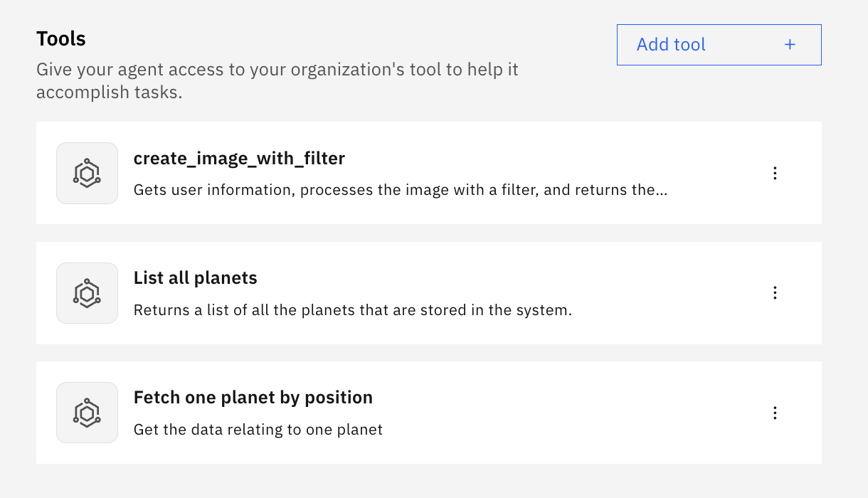Click the create_image_with_filter description text
Image resolution: width=868 pixels, height=498 pixels.
391,191
